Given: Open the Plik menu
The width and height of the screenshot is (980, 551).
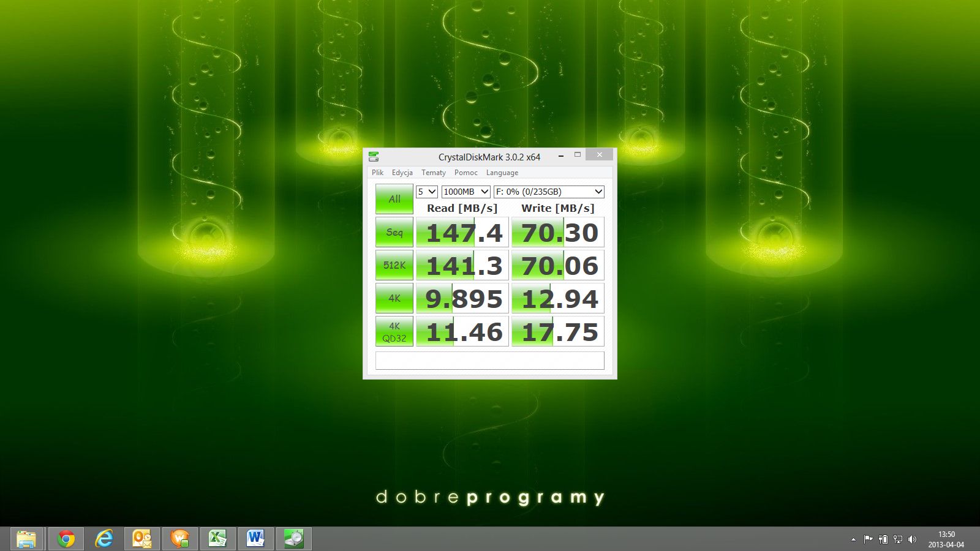Looking at the screenshot, I should click(x=378, y=173).
